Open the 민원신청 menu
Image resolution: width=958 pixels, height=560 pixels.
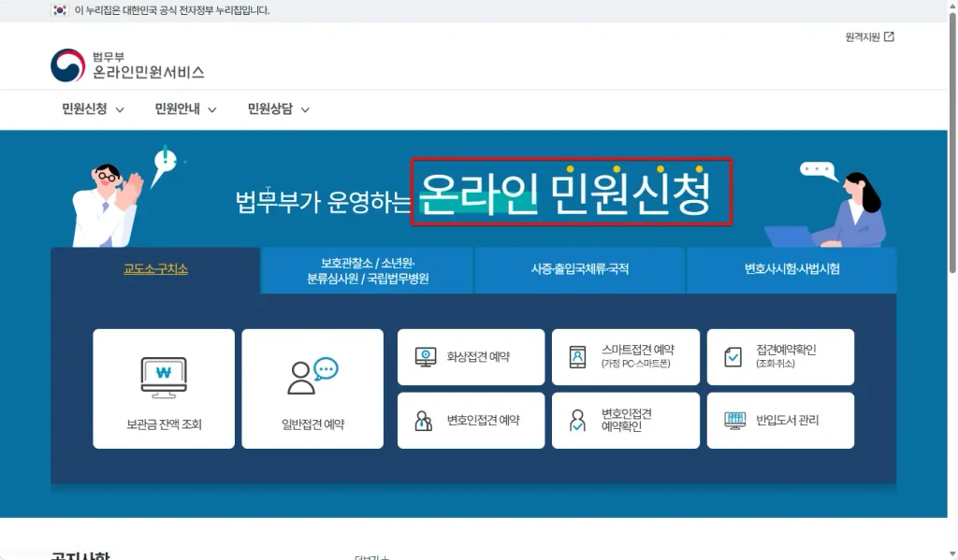coord(93,108)
